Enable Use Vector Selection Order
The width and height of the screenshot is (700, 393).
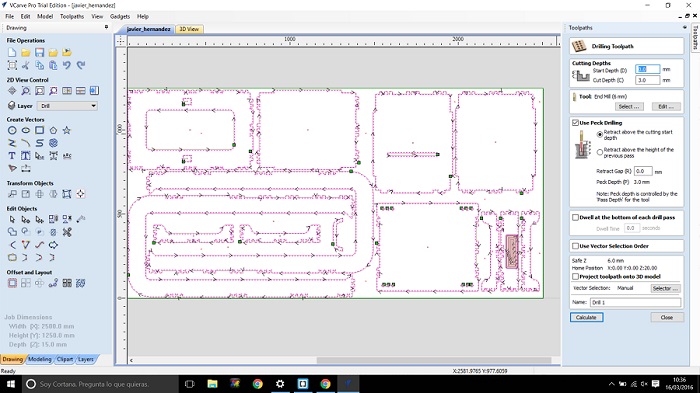[x=575, y=246]
